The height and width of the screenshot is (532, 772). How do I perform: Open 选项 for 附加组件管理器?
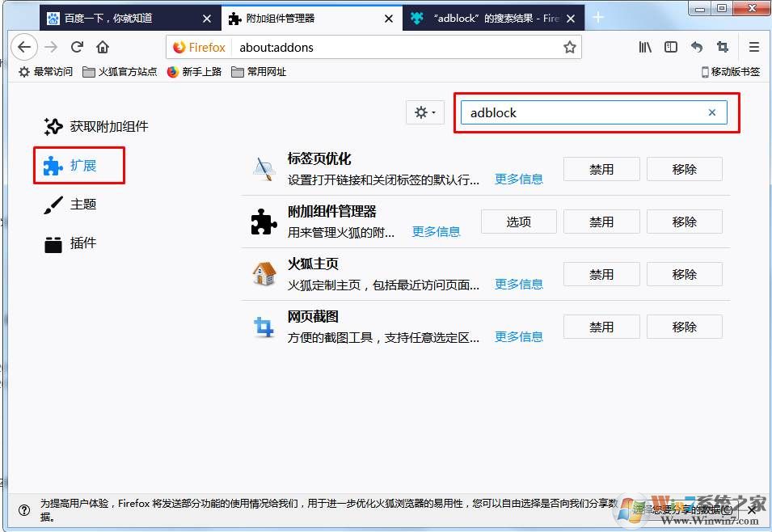click(518, 221)
